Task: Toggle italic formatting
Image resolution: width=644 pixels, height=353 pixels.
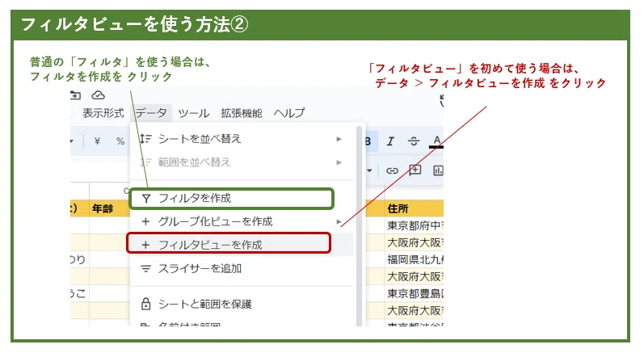Action: (x=390, y=141)
